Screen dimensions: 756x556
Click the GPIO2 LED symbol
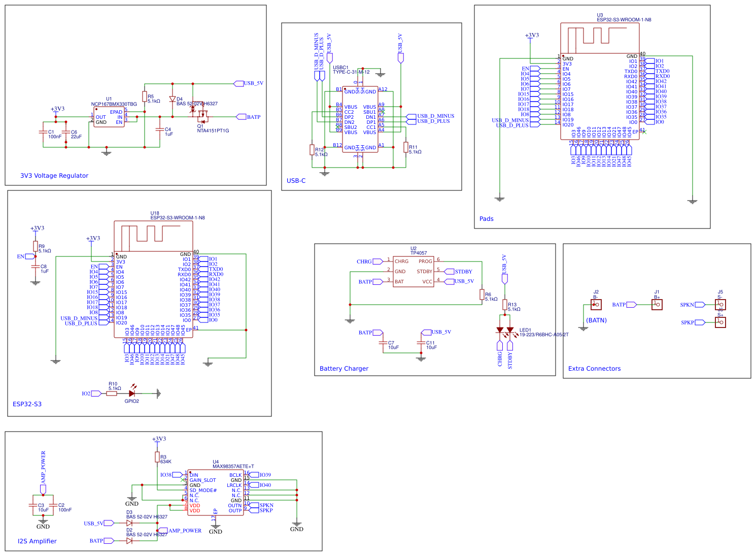pyautogui.click(x=132, y=393)
